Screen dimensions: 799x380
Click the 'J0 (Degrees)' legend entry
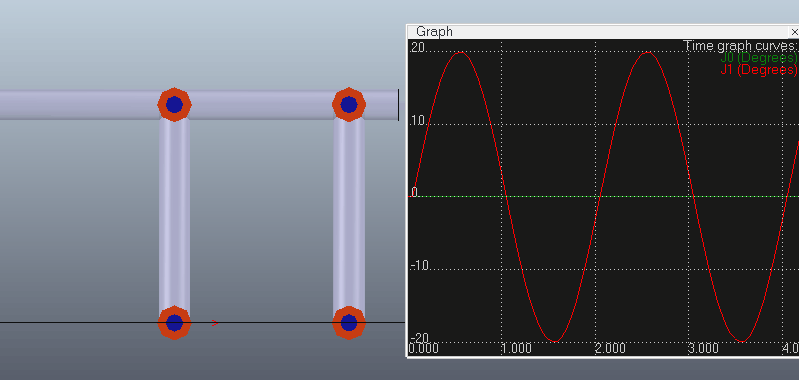point(758,58)
